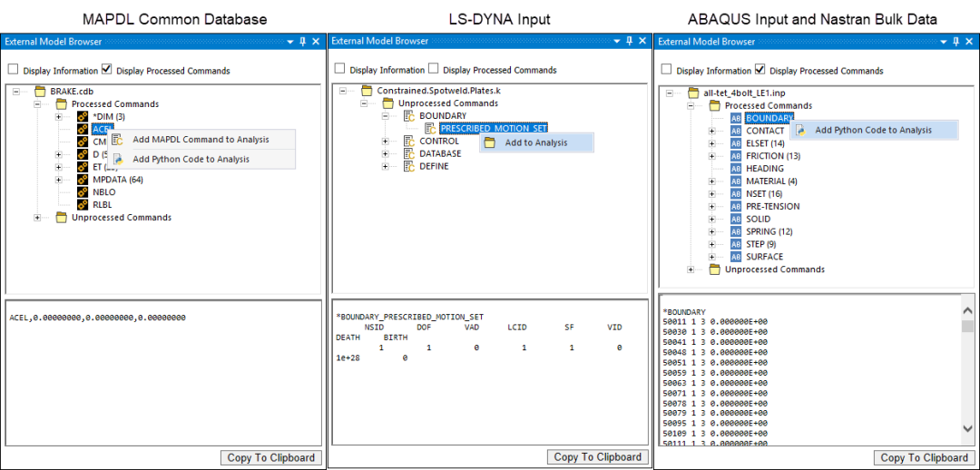Click the AB icon next to PRE-TENSION
The width and height of the screenshot is (980, 470).
pos(736,206)
